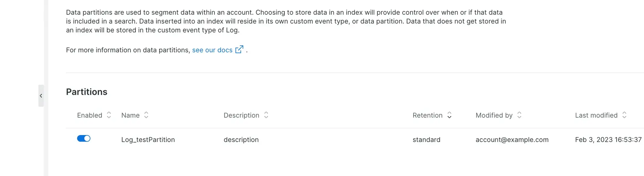Click the sort arrows beside Retention
The image size is (644, 176).
pyautogui.click(x=449, y=115)
